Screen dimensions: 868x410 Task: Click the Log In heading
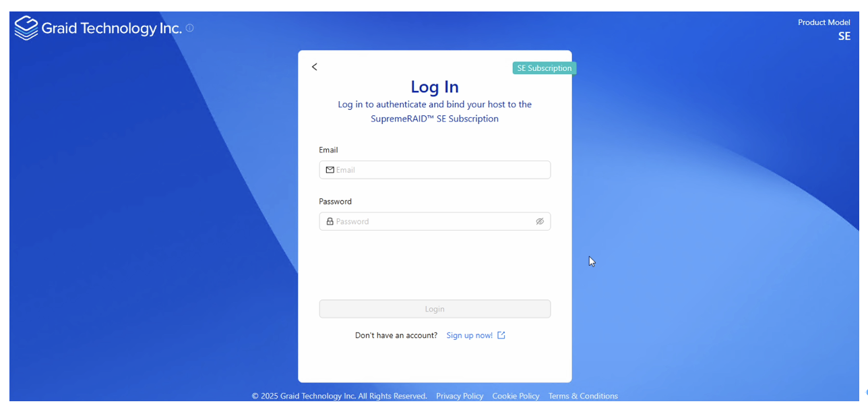[435, 87]
